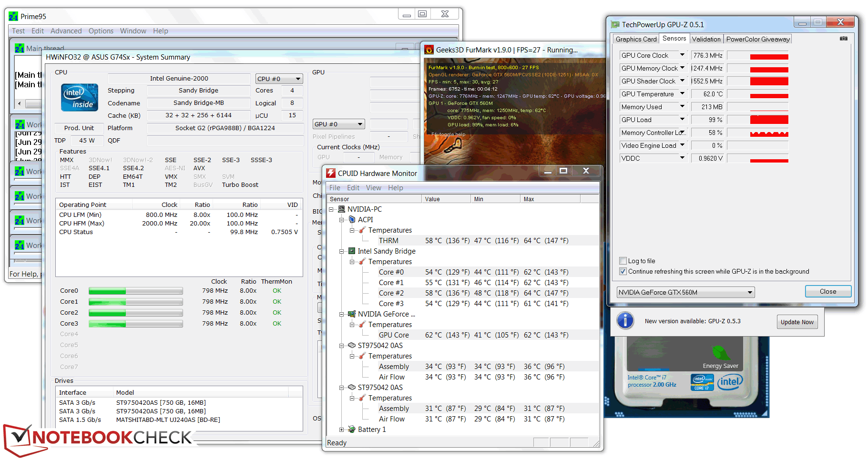Enable the Log to file checkbox
Screen dimensions: 868x461
(623, 261)
